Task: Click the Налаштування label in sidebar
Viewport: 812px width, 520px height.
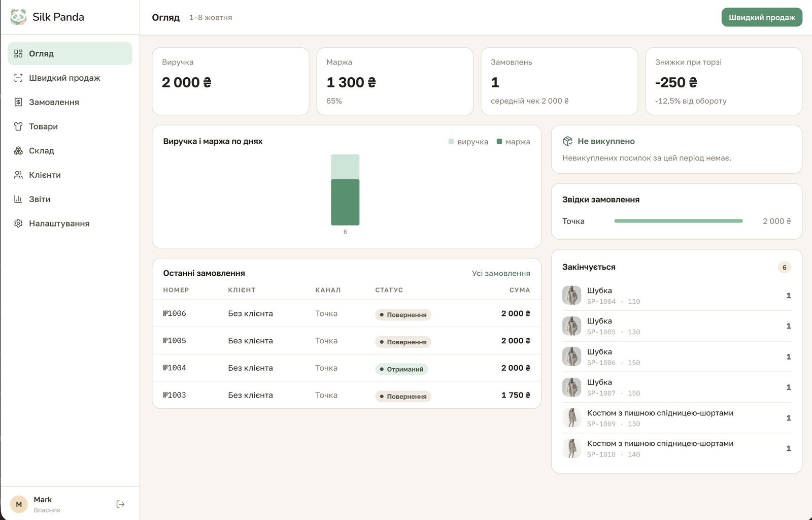Action: tap(59, 223)
